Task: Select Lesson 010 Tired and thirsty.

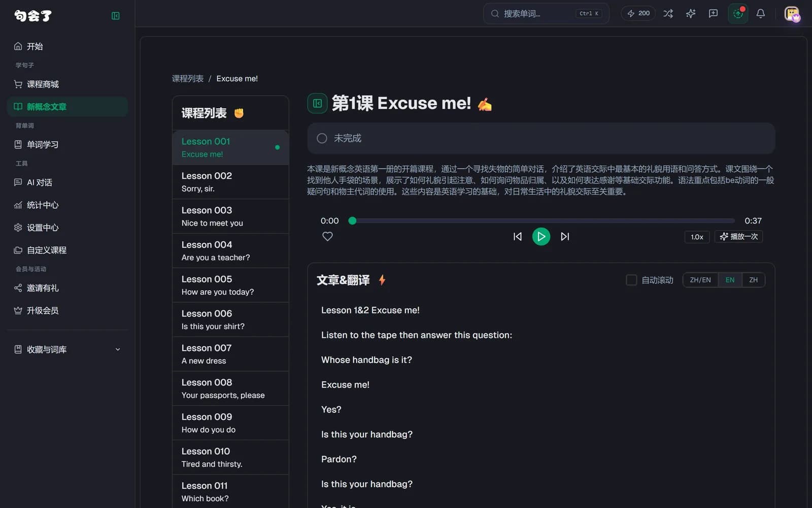Action: 230,457
